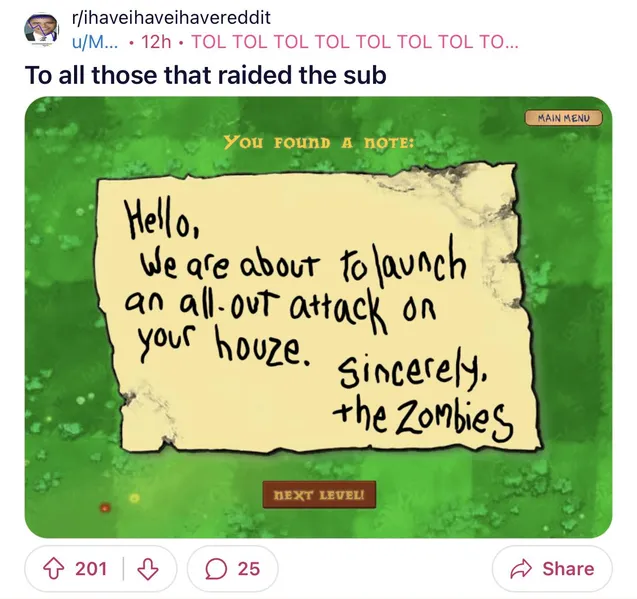Click the share arrow icon
This screenshot has height=599, width=637.
(521, 569)
